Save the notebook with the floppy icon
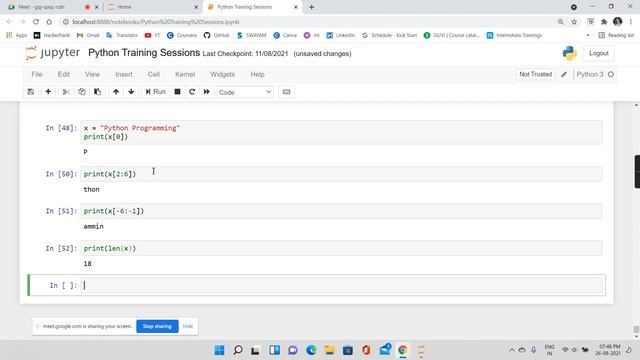The width and height of the screenshot is (640, 360). click(31, 92)
